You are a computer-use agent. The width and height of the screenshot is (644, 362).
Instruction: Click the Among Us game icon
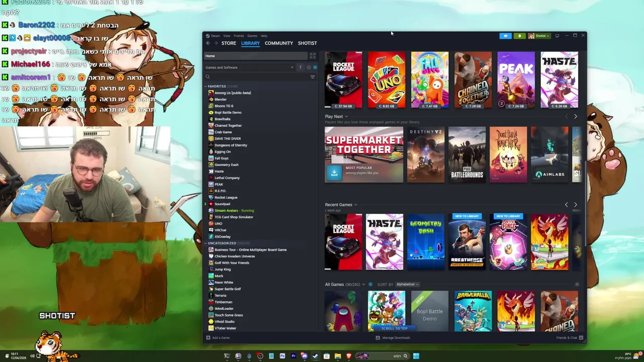(x=211, y=93)
